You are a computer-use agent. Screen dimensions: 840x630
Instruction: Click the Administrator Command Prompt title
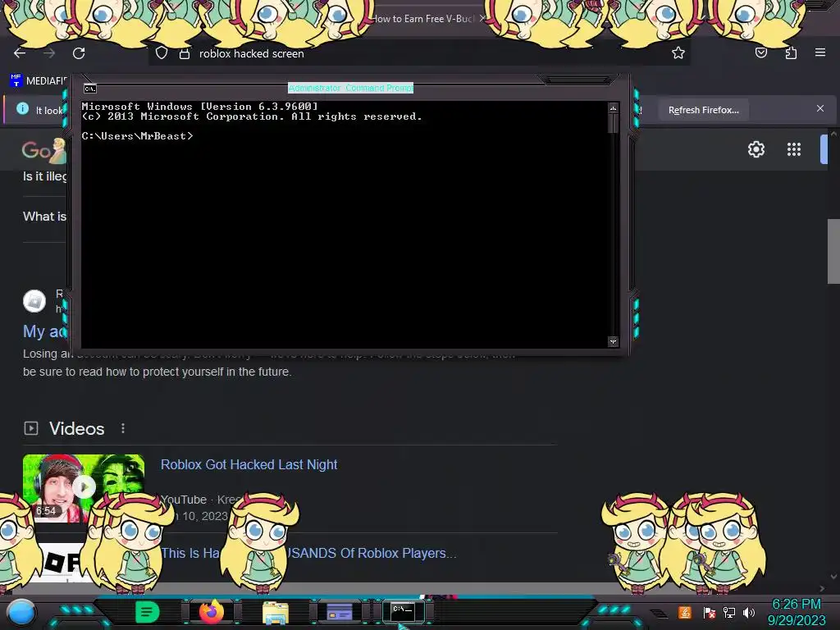(x=350, y=88)
